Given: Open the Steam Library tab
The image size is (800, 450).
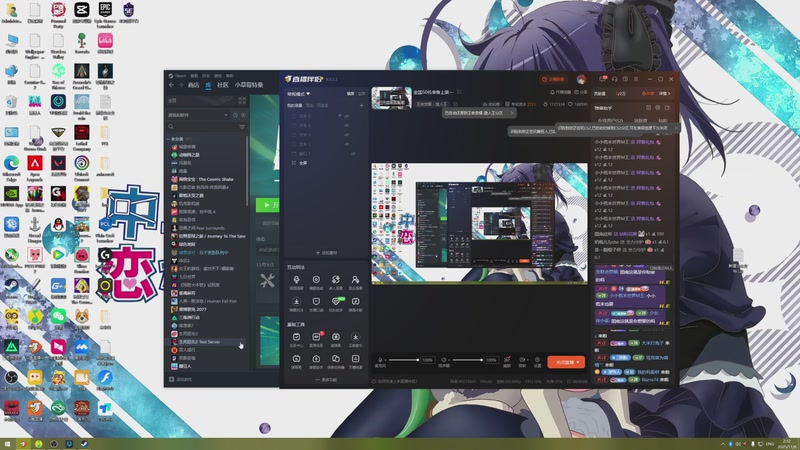Looking at the screenshot, I should tap(208, 85).
